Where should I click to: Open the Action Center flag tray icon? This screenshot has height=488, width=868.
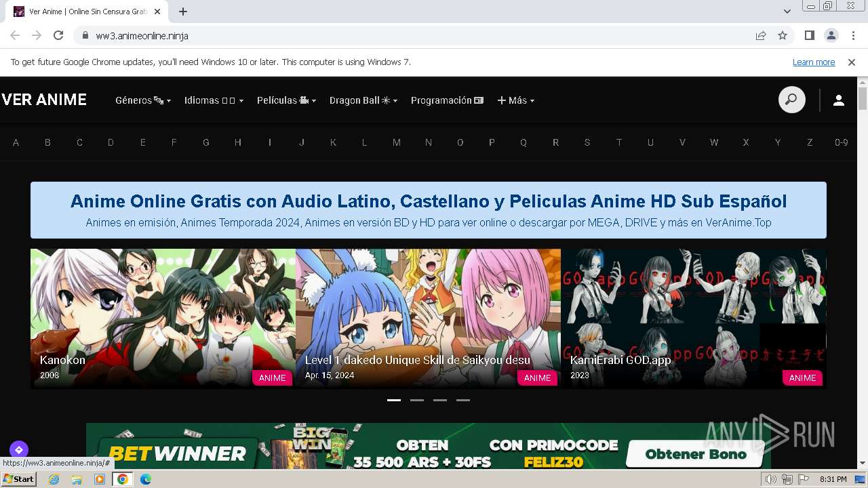804,479
